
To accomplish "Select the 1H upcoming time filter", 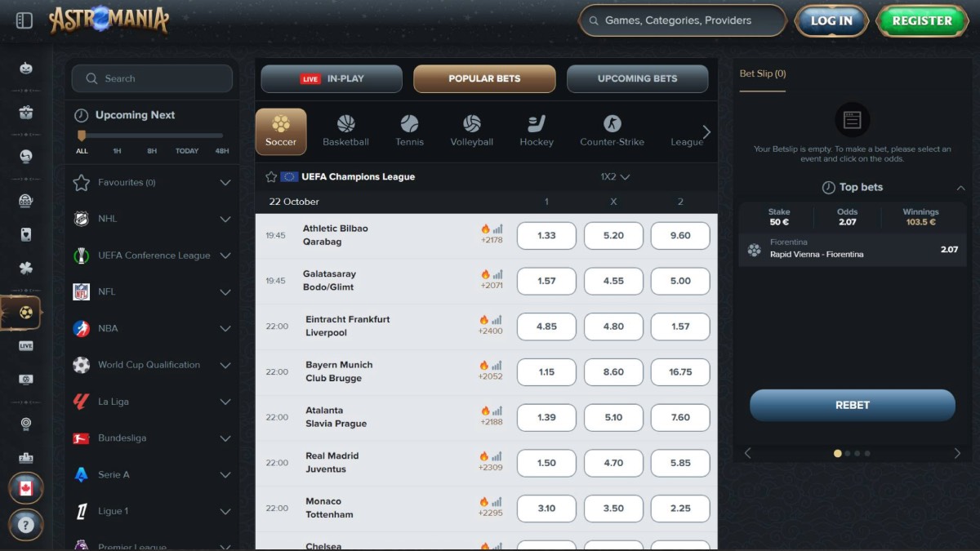I will coord(117,151).
